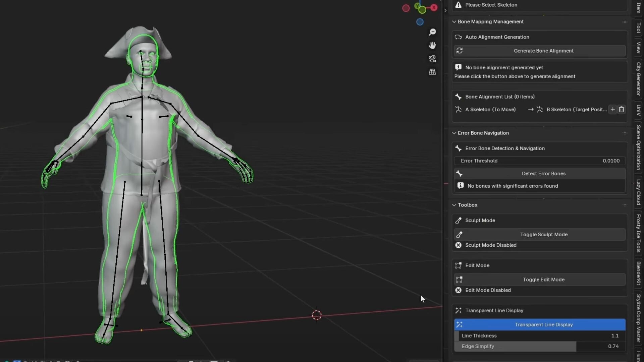Click the Edge Simplify slider
The image size is (644, 362).
[x=539, y=346]
